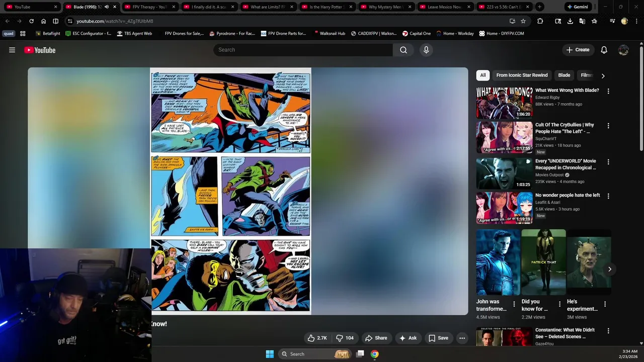644x362 pixels.
Task: Open the bookmarks apps grid icon
Action: point(23,33)
